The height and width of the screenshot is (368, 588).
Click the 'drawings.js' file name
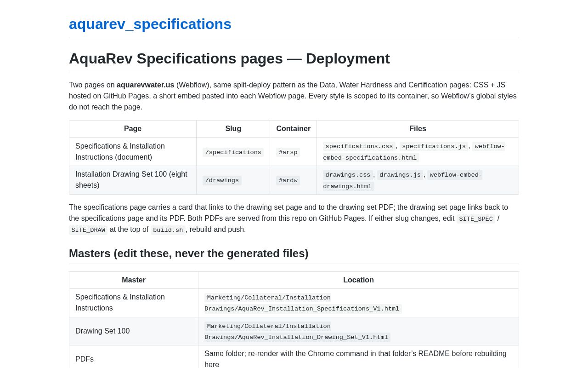[x=400, y=175]
